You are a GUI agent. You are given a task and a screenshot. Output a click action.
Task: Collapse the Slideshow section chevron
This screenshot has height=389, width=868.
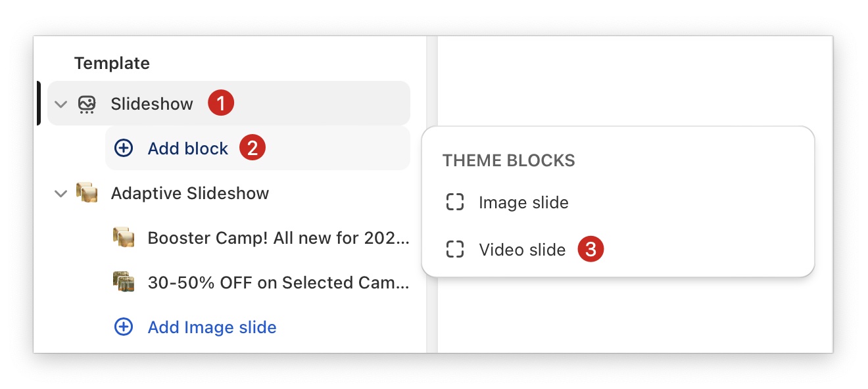click(61, 104)
